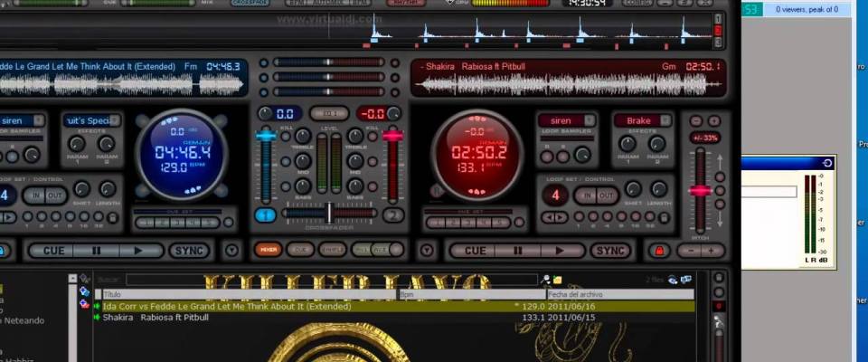Viewport: 868px width, 362px height.
Task: Click the left deck loop Shift knob
Action: coord(82,189)
